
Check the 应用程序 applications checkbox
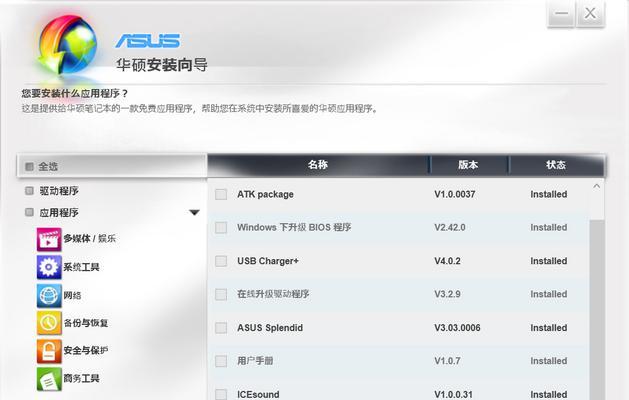(29, 212)
